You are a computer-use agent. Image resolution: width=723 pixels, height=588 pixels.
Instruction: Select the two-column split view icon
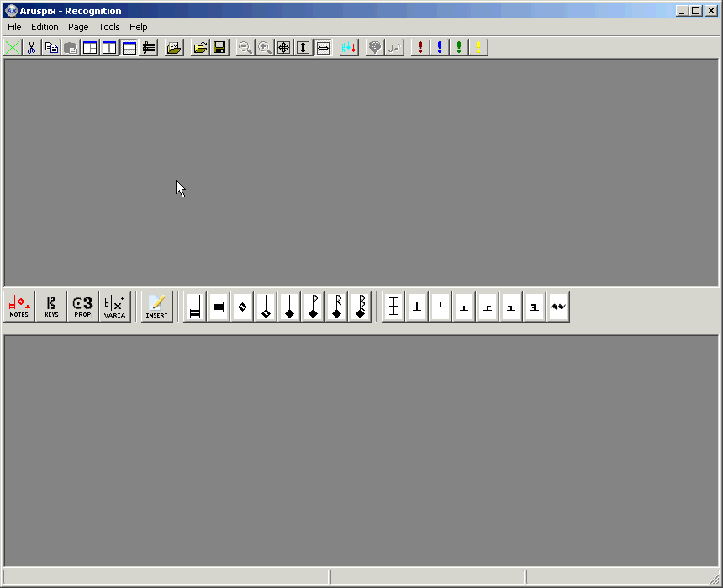(x=109, y=48)
